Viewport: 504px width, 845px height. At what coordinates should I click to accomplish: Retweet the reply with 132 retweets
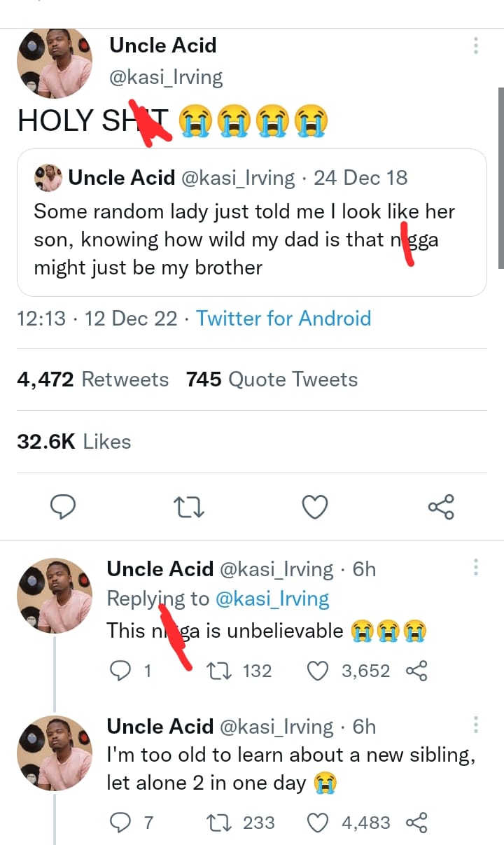(217, 671)
